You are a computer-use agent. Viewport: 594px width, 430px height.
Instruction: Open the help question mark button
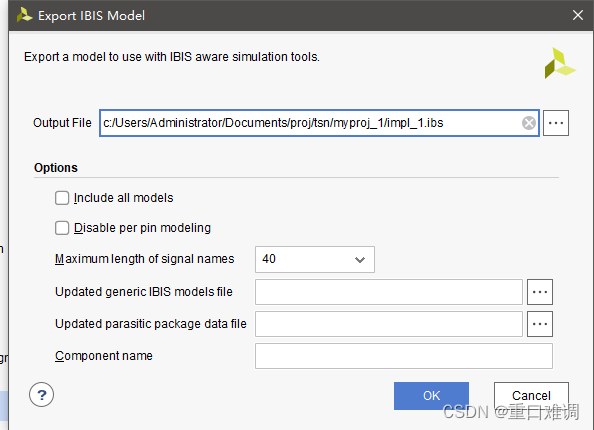pos(41,394)
